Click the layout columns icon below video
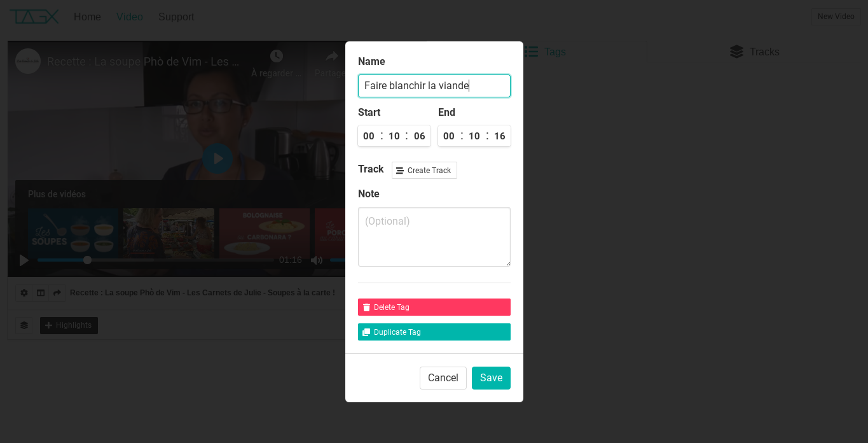Image resolution: width=868 pixels, height=443 pixels. coord(41,293)
